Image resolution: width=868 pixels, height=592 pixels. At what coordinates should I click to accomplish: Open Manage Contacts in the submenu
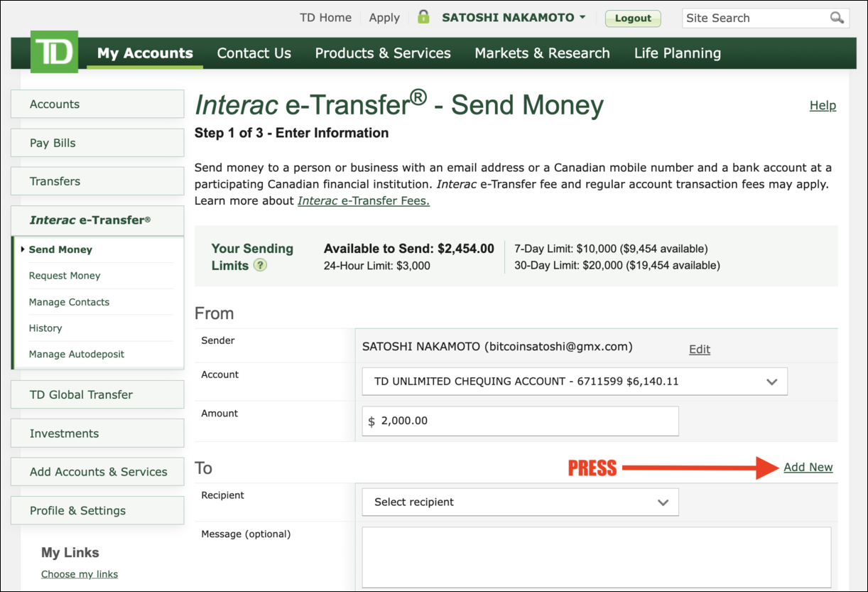pos(69,302)
